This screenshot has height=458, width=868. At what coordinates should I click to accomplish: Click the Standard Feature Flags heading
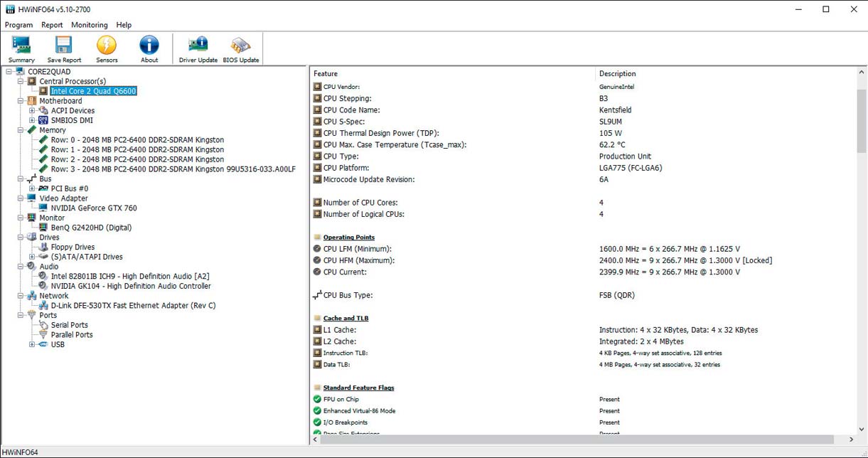point(358,388)
